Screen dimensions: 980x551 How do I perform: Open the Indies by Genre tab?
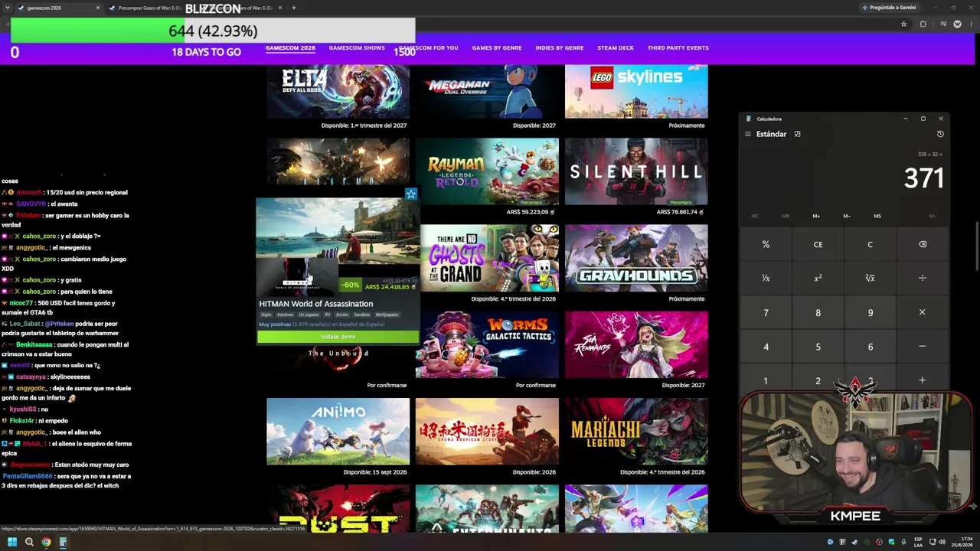pos(560,47)
